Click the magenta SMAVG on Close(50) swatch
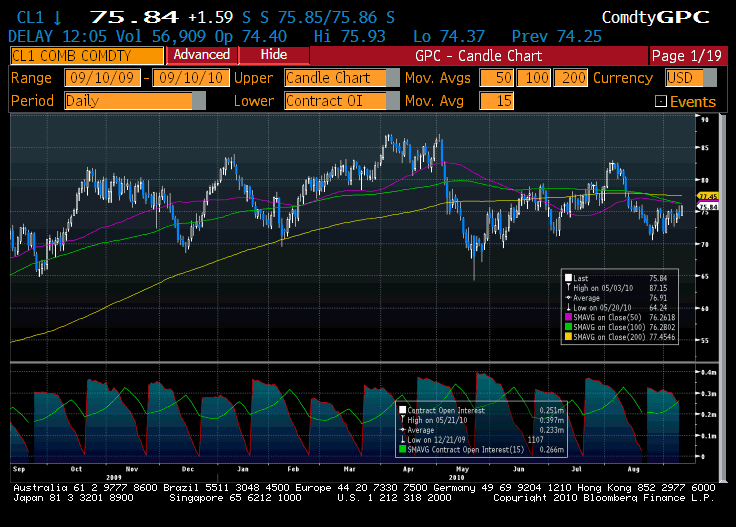 pos(569,315)
